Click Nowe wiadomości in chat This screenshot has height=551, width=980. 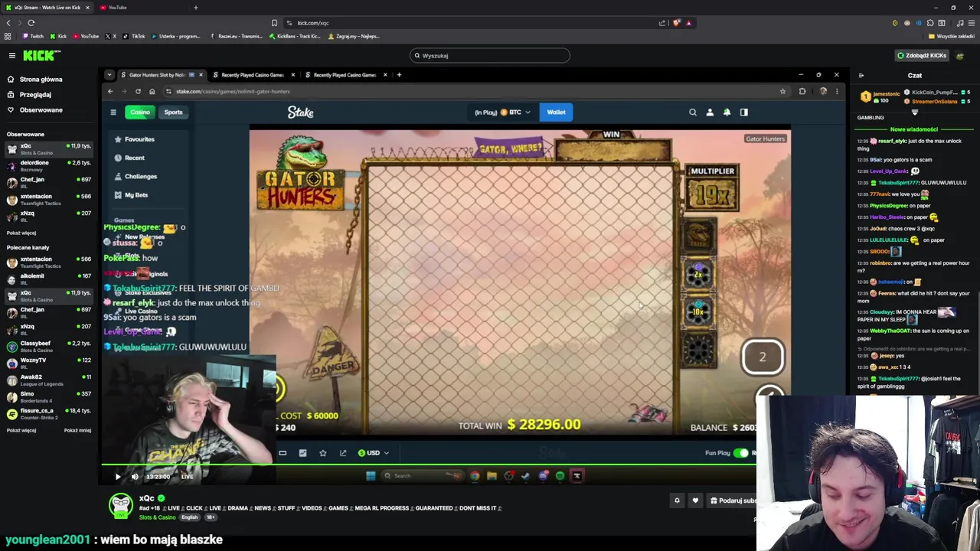click(x=914, y=129)
